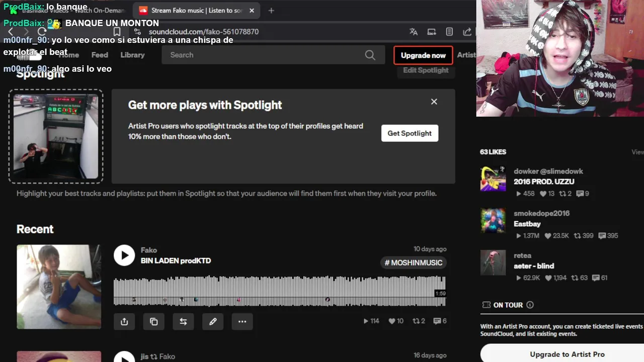Open the Library page
Viewport: 644px width, 362px height.
[132, 55]
